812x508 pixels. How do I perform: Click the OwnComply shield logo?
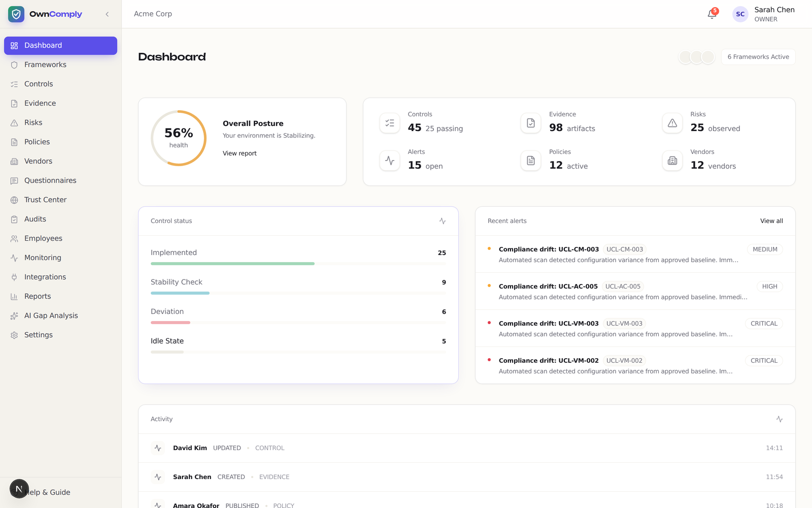point(16,14)
